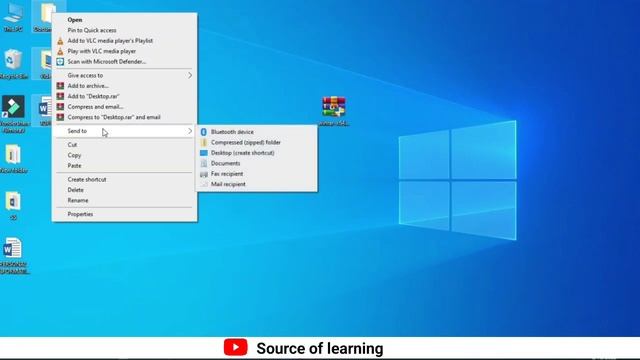Screen dimensions: 640x360
Task: Click the VLC cone icon beside Add to Playlist
Action: click(x=60, y=41)
